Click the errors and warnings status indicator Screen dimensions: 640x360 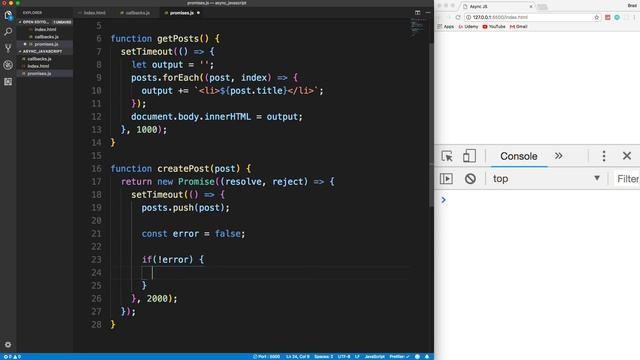click(x=12, y=357)
